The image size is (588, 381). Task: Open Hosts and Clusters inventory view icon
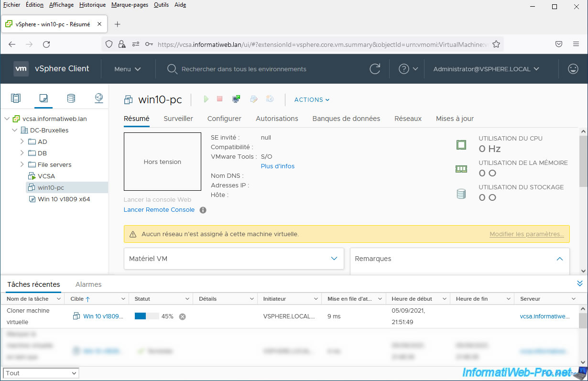[16, 98]
